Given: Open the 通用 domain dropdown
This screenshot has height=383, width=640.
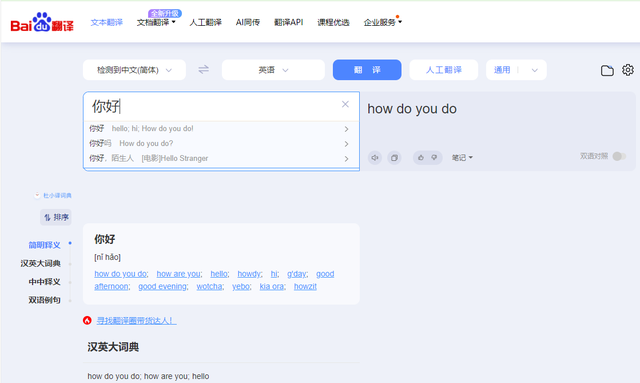Looking at the screenshot, I should (x=516, y=70).
